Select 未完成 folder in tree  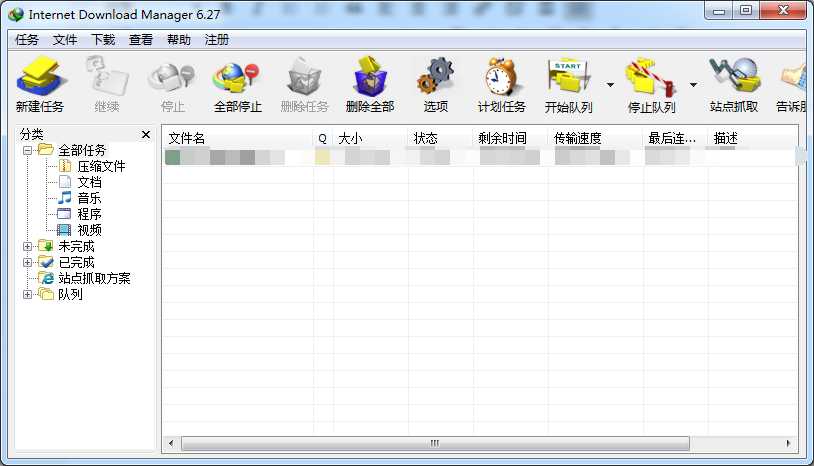tap(66, 246)
